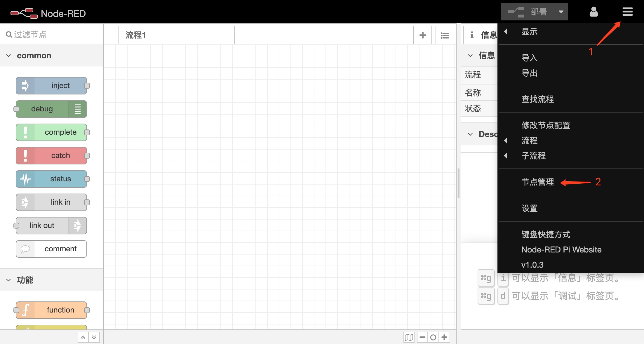Switch to the 流程1 tab
The height and width of the screenshot is (344, 644).
click(135, 35)
